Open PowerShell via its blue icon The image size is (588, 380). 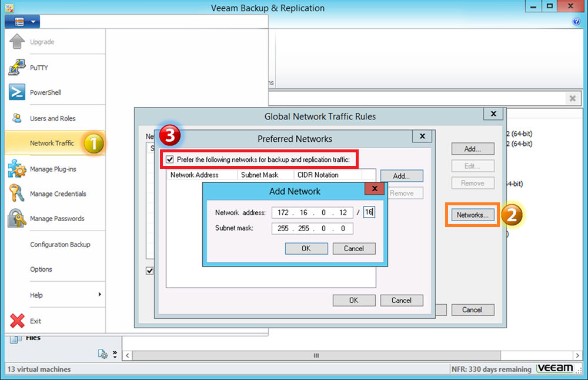(x=17, y=92)
